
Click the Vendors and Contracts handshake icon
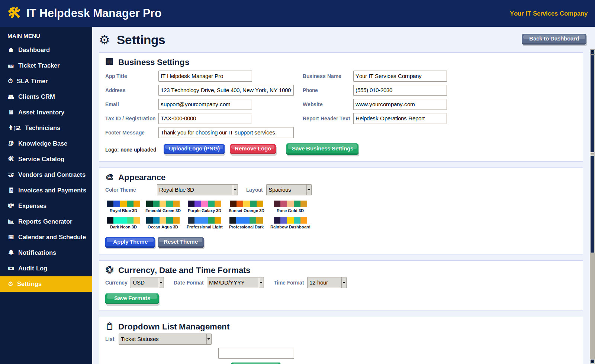pyautogui.click(x=11, y=175)
